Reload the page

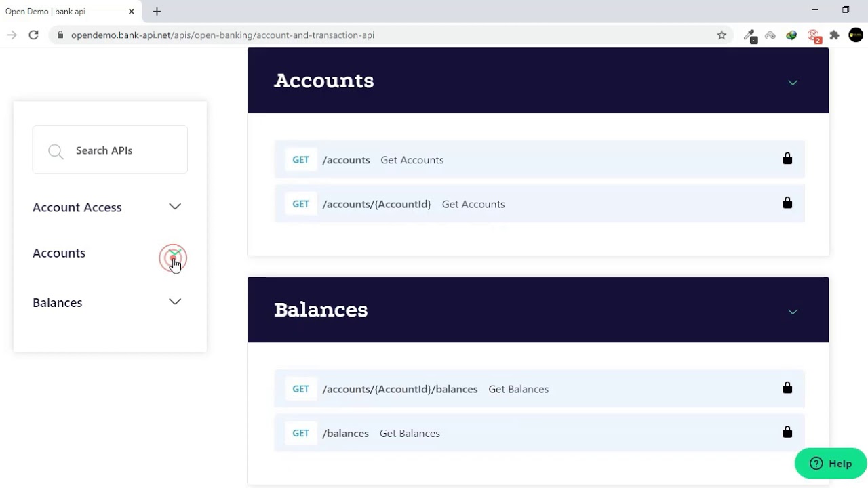(x=33, y=35)
